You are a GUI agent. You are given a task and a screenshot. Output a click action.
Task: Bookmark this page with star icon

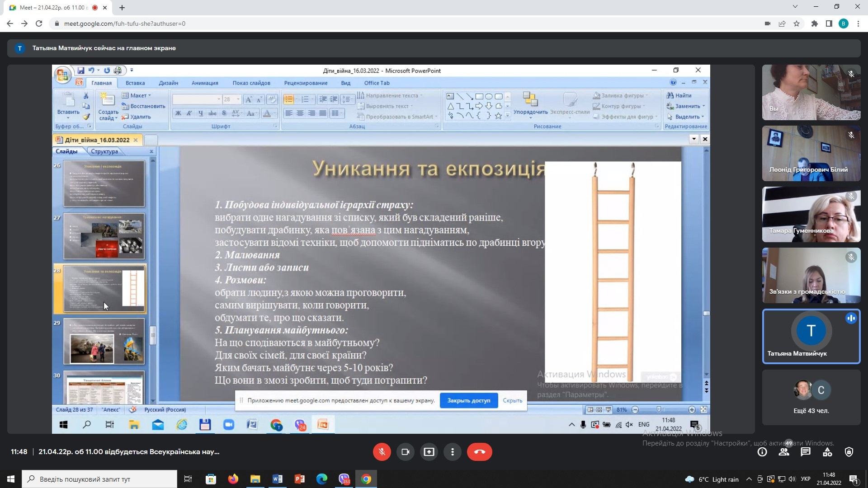(797, 23)
